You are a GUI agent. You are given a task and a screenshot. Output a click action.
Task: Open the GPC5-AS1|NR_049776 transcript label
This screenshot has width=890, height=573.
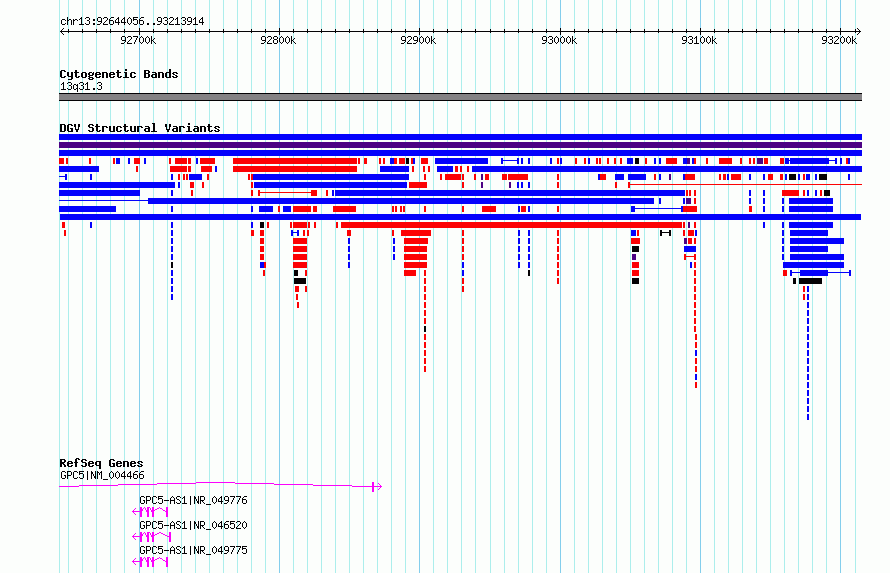tap(193, 500)
